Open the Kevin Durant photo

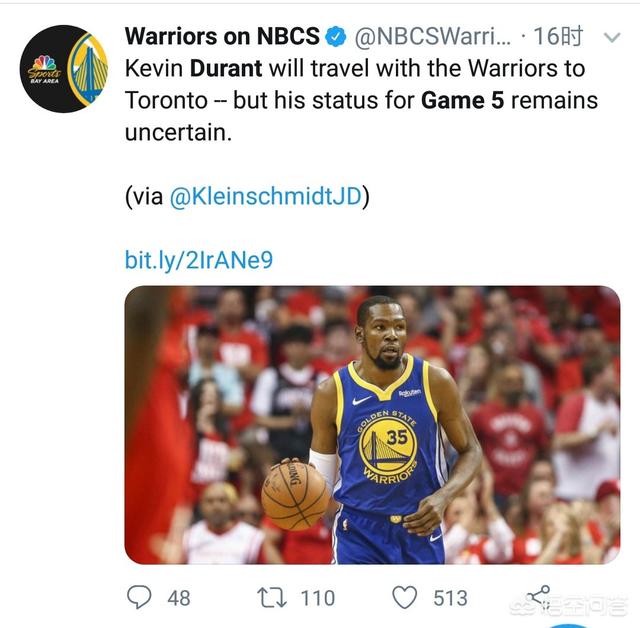pyautogui.click(x=372, y=425)
